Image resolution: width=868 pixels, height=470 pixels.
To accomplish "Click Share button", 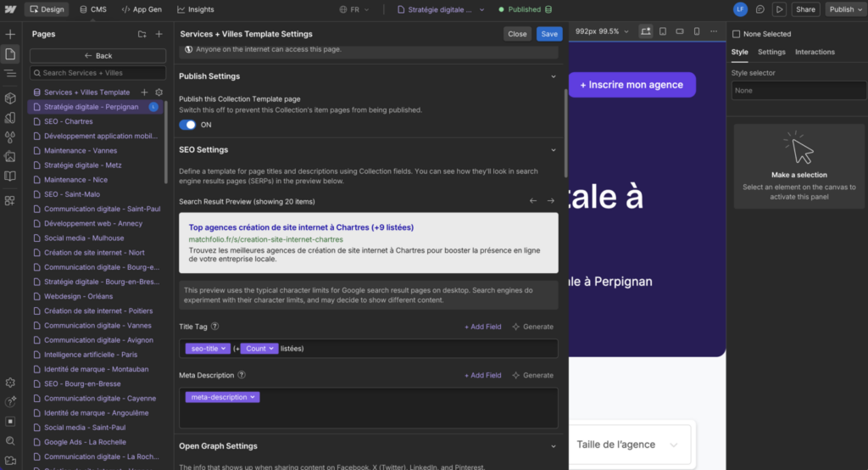I will 805,9.
